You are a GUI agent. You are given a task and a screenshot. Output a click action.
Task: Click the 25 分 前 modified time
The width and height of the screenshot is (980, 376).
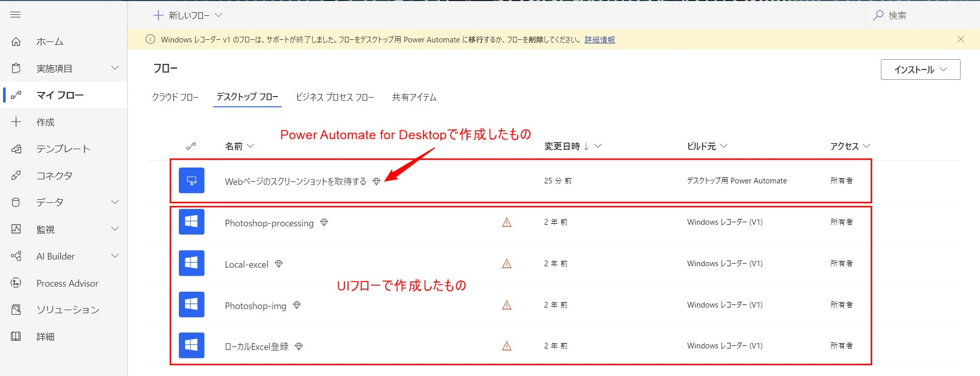(558, 181)
